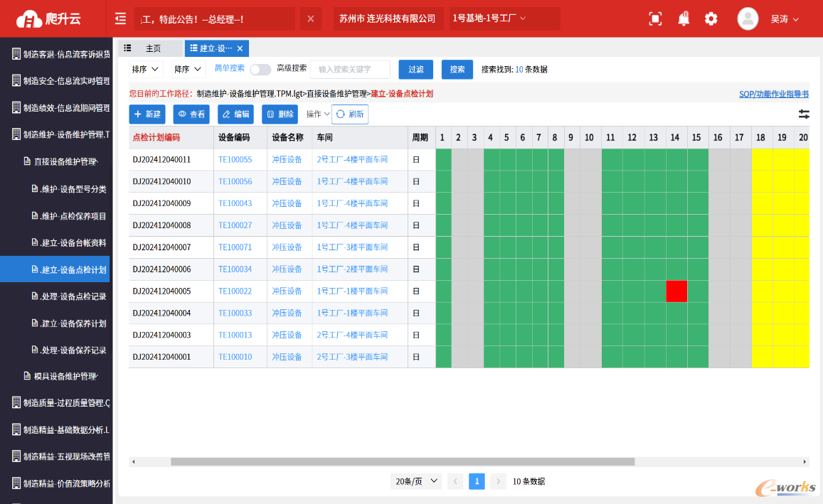Toggle simple/advanced search switch
Viewport: 823px width, 504px height.
[x=260, y=70]
